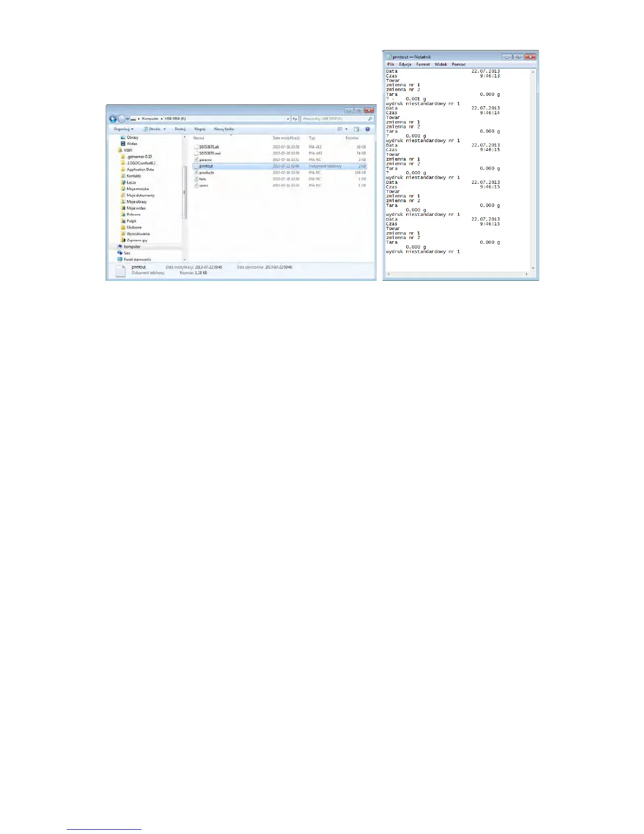644x834 pixels.
Task: Click the down scroll arrow of navigation pane
Action: (184, 260)
